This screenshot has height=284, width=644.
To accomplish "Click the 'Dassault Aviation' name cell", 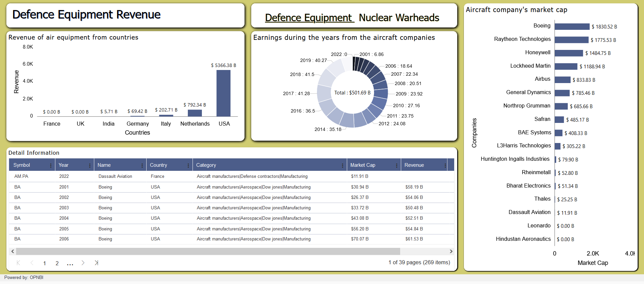I will tap(115, 176).
